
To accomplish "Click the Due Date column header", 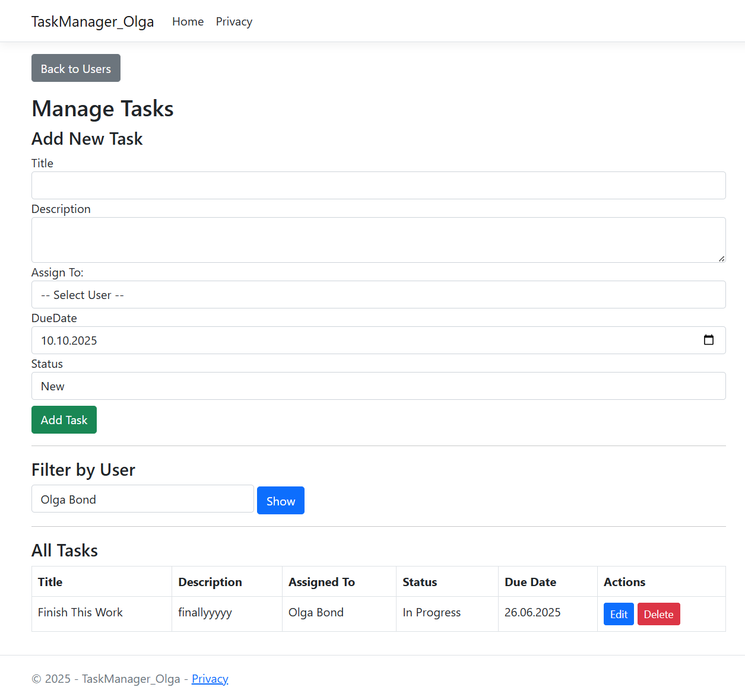I will [x=530, y=582].
